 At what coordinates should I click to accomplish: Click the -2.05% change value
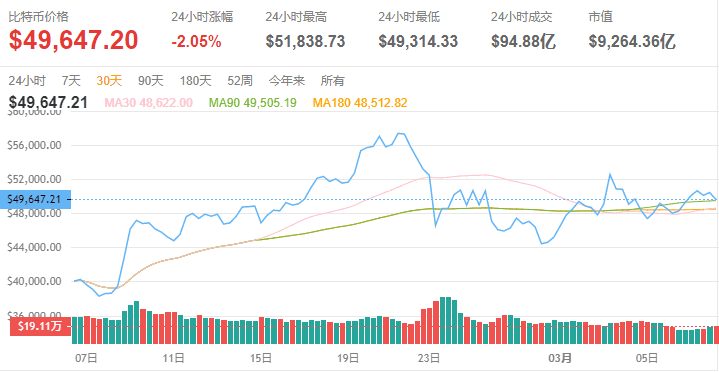pos(196,42)
